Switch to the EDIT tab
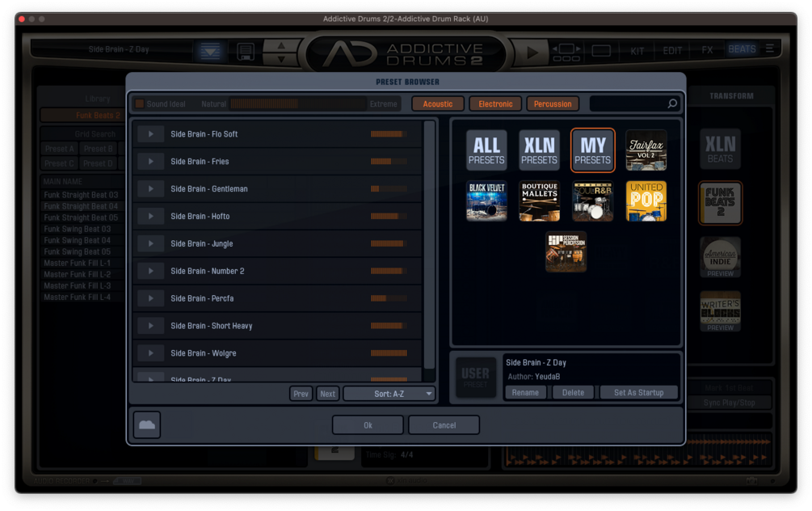 tap(672, 51)
